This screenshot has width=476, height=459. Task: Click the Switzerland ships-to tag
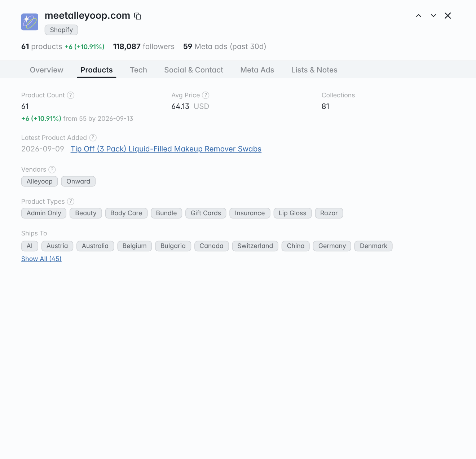255,246
